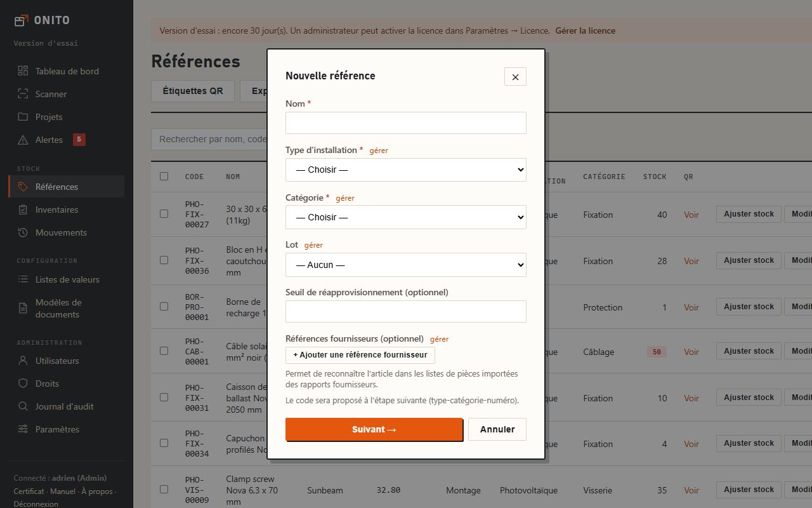Tick the PHO-FIX-00031 row checkbox
Image resolution: width=812 pixels, height=508 pixels.
[164, 397]
